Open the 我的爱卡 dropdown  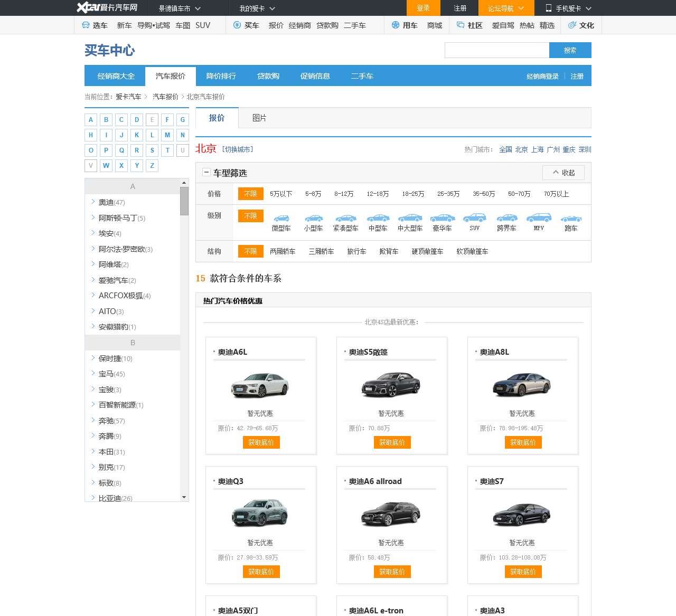(257, 8)
